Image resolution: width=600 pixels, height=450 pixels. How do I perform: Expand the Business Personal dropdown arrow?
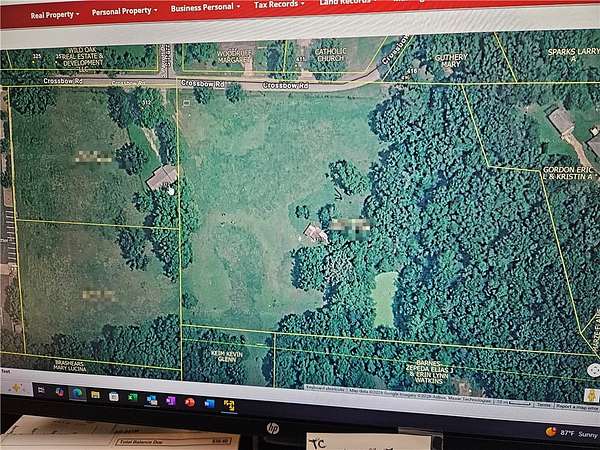click(x=238, y=7)
